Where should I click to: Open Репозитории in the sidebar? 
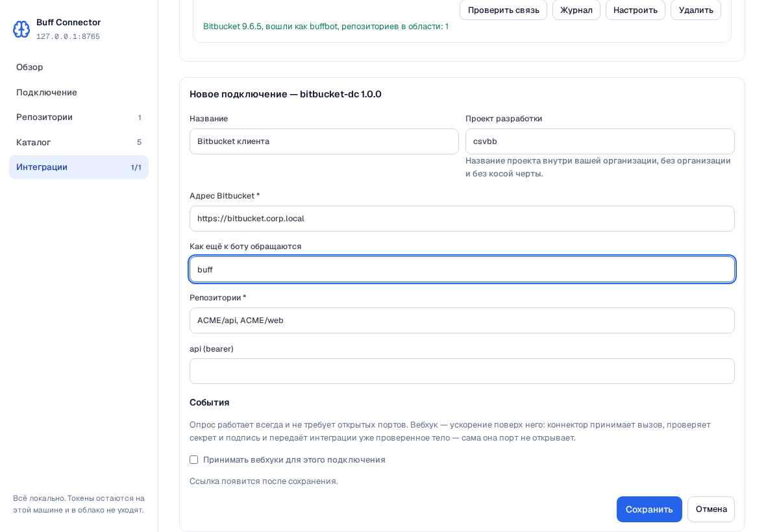[79, 117]
